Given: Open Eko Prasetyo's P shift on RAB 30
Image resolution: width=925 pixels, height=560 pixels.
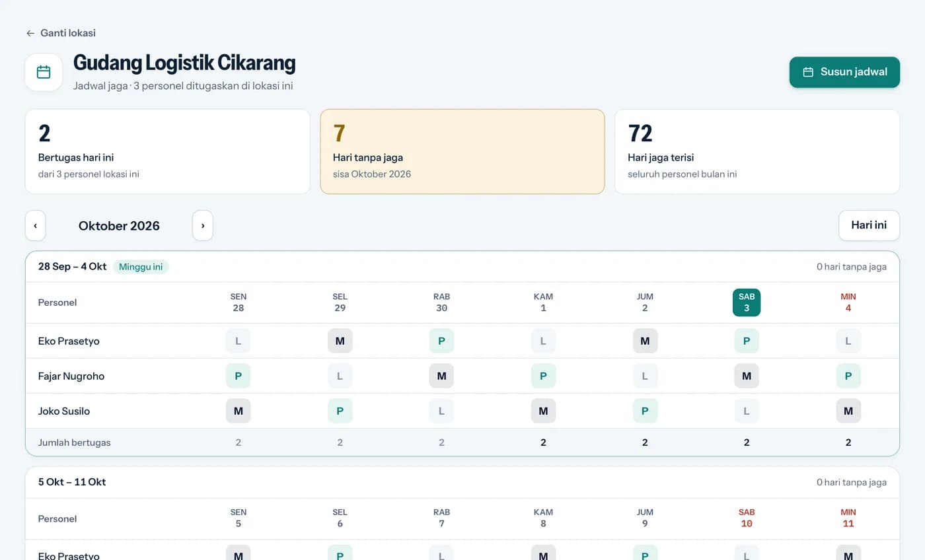Looking at the screenshot, I should (x=441, y=341).
